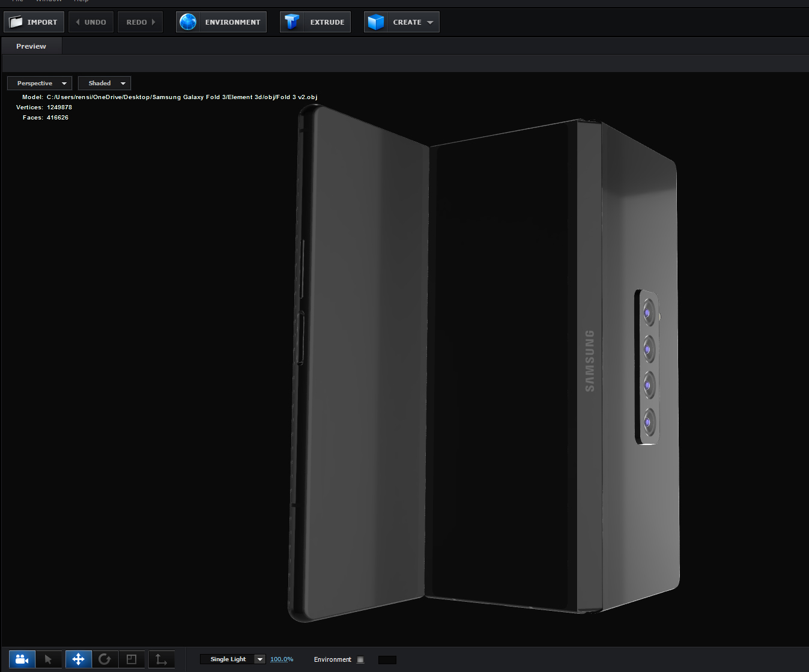Activate the arrow selection tool
This screenshot has height=672, width=809.
49,659
